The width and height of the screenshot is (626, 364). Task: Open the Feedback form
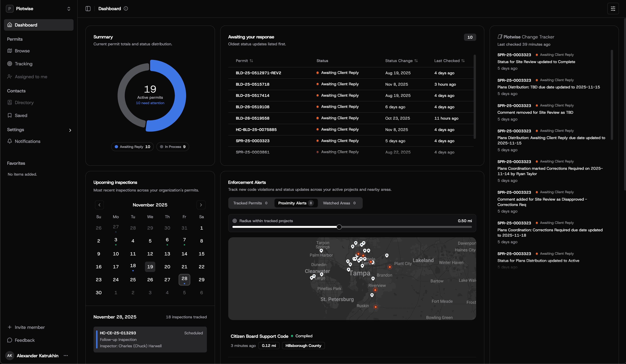24,340
